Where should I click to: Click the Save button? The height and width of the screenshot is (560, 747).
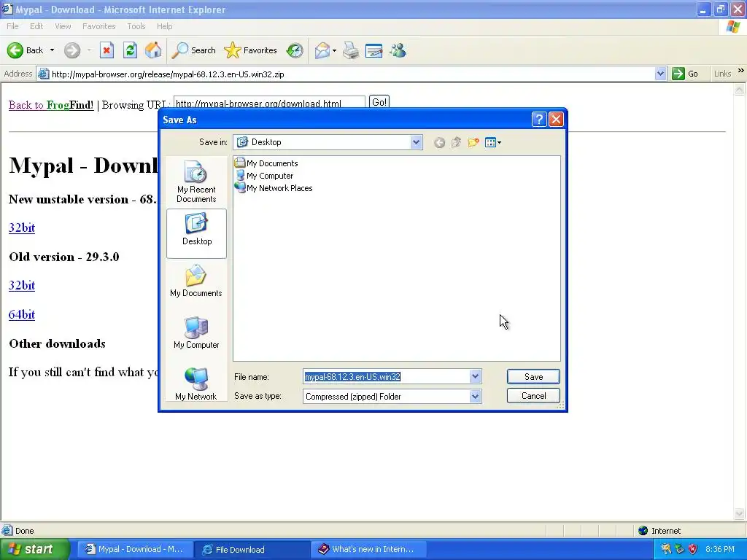pos(533,377)
